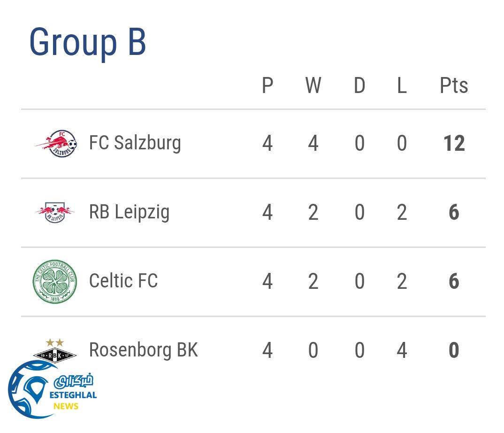Click the L column header
Image resolution: width=504 pixels, height=433 pixels.
pos(402,86)
